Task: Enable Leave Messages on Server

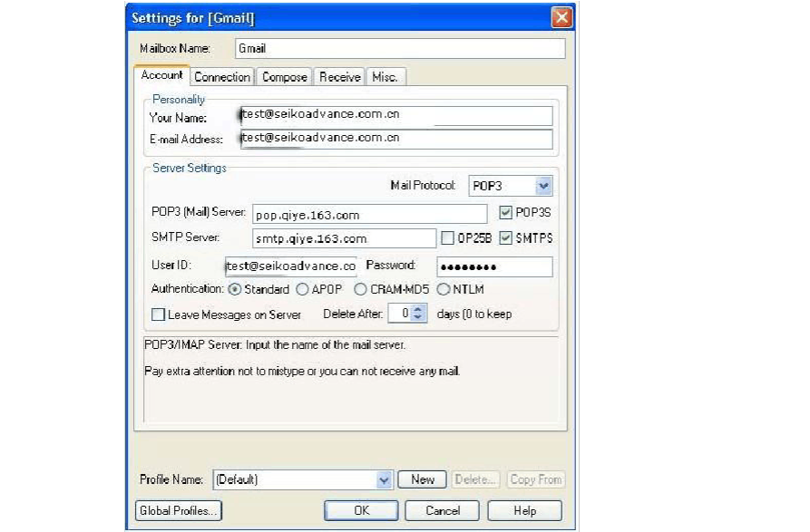Action: (x=158, y=314)
